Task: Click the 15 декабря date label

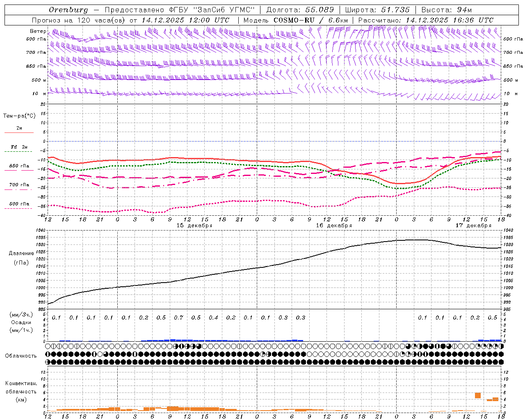Action: pyautogui.click(x=194, y=226)
